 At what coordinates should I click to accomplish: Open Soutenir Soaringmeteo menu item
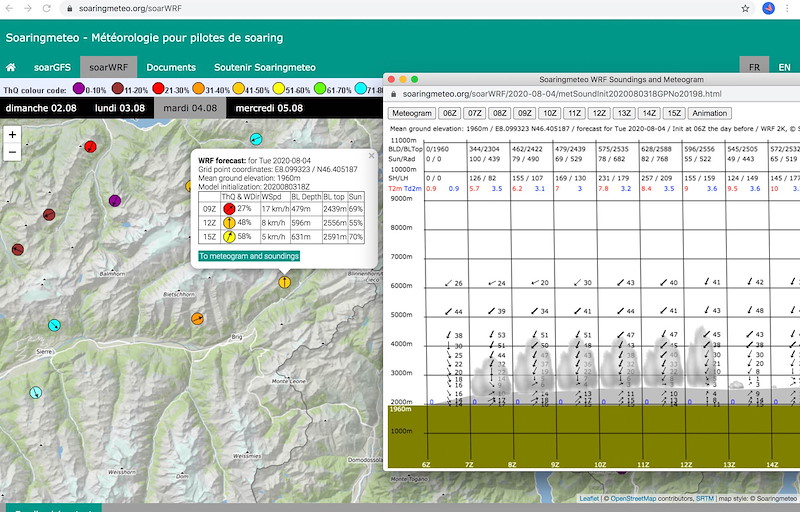click(265, 67)
